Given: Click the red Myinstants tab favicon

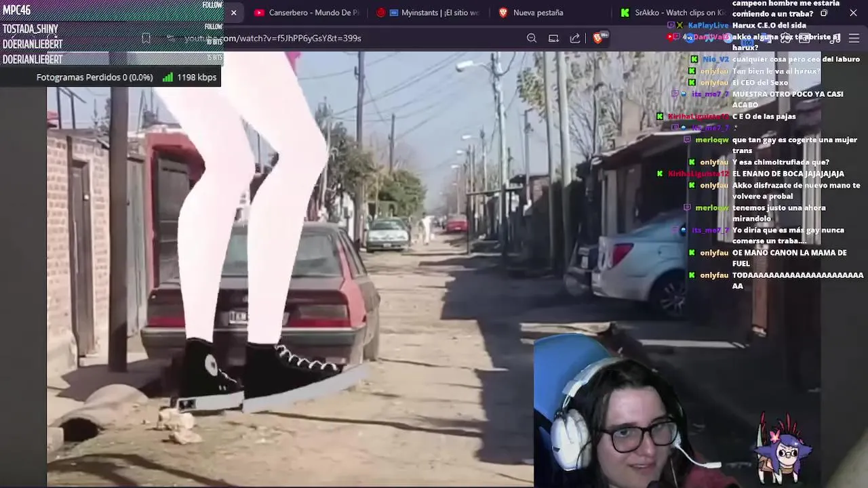Looking at the screenshot, I should tap(381, 12).
